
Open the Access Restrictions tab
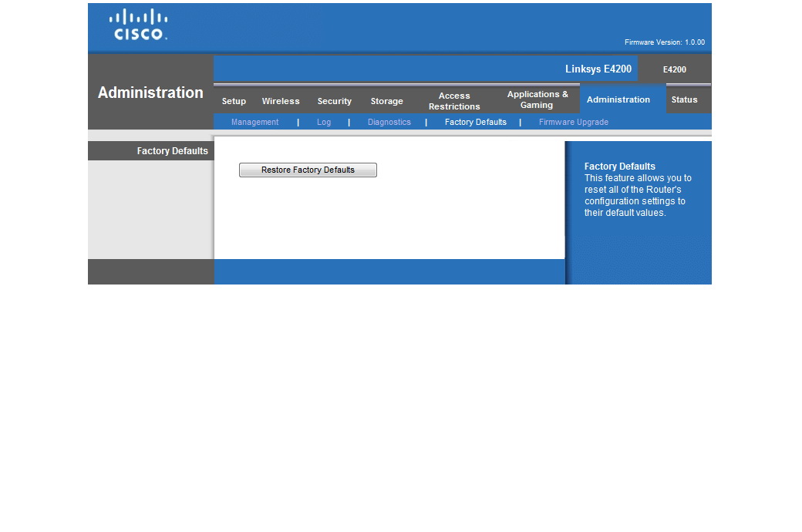point(454,101)
